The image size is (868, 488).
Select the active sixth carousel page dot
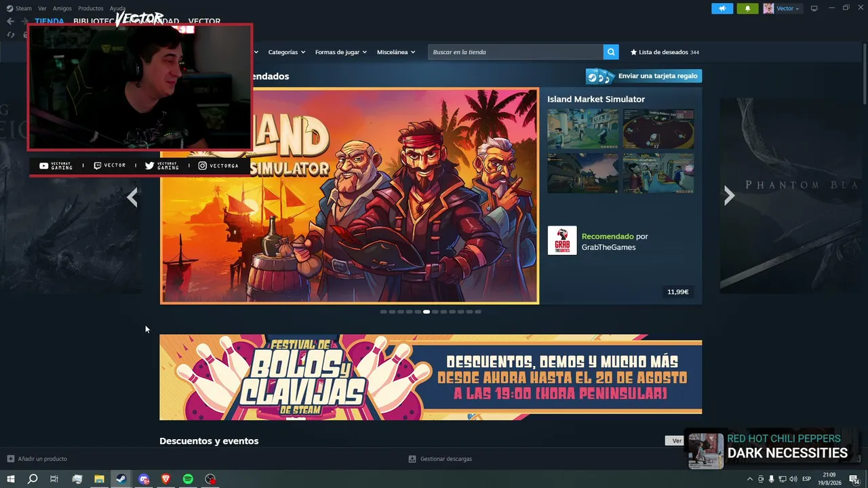pos(427,312)
